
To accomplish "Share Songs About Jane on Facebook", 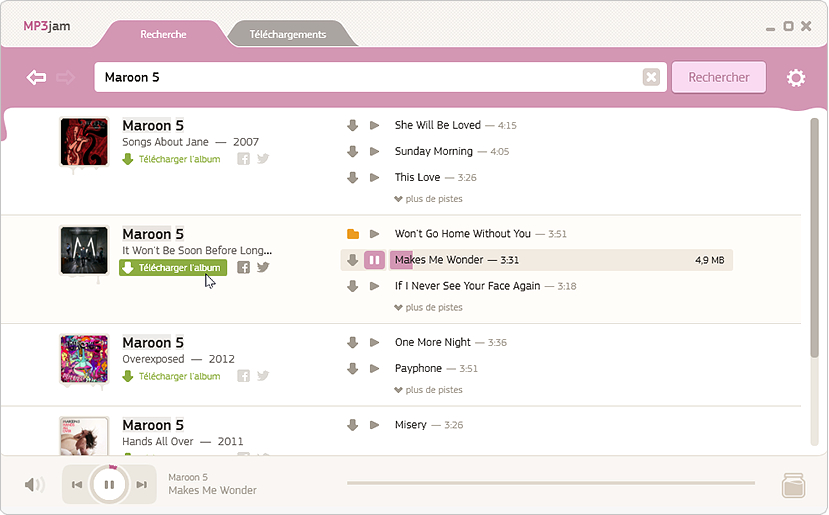I will pos(243,159).
